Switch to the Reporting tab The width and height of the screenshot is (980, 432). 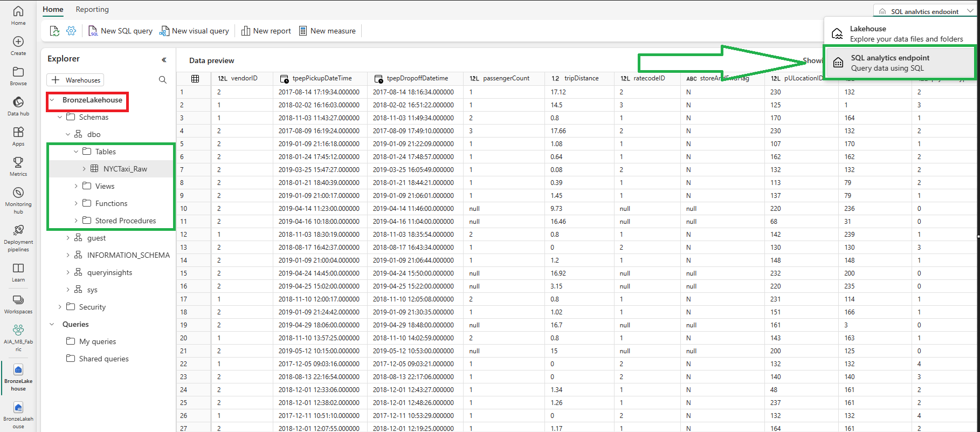click(x=92, y=9)
